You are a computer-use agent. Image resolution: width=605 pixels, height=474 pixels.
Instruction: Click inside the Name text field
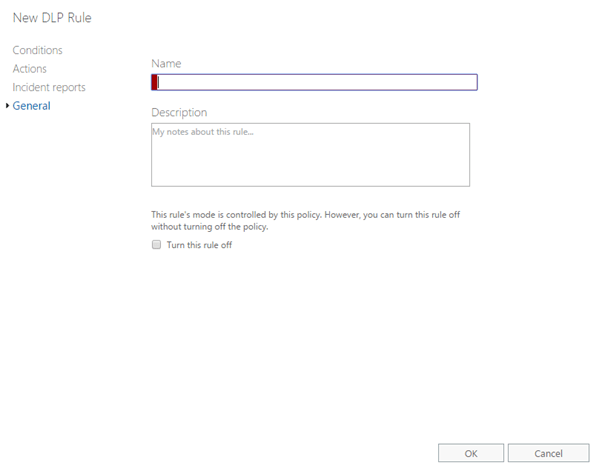click(x=314, y=83)
